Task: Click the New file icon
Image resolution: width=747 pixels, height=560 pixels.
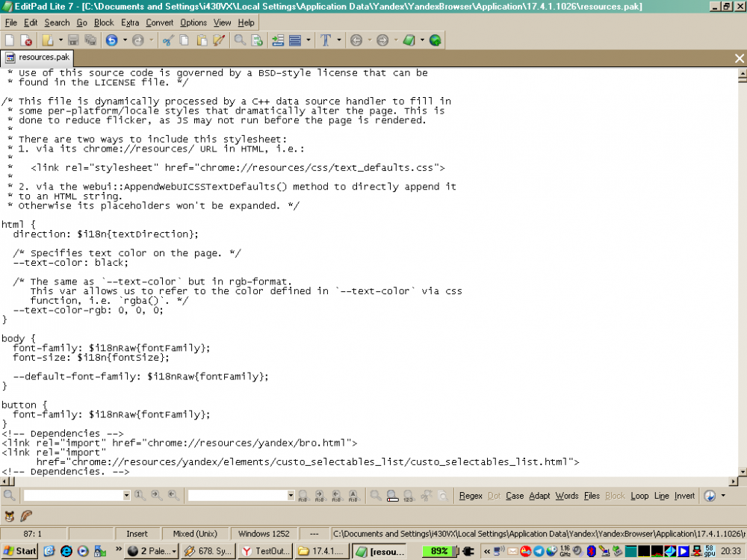Action: 10,40
